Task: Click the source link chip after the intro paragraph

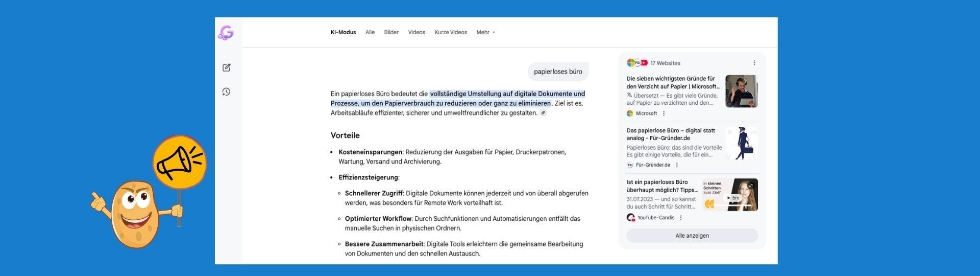Action: (543, 113)
